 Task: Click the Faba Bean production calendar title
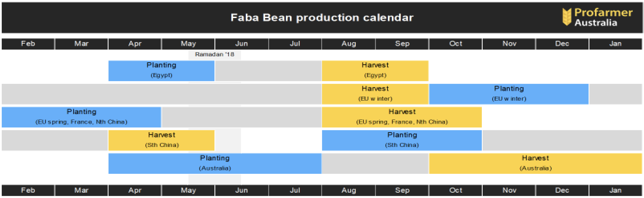322,18
